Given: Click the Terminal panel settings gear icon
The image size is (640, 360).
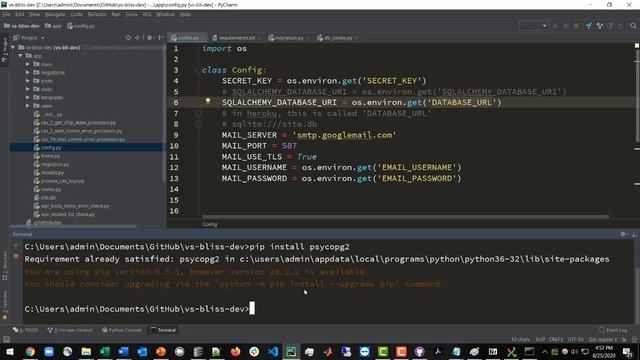Looking at the screenshot, I should tap(623, 234).
